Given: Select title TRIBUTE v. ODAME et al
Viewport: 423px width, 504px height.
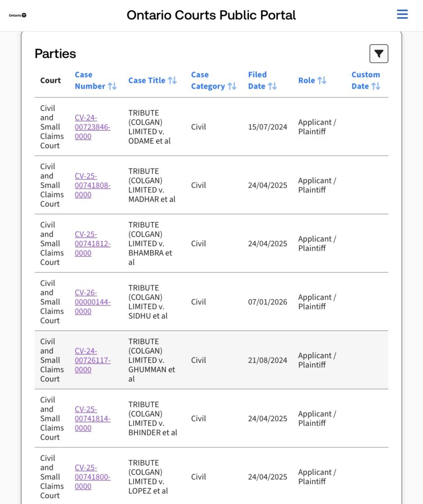Looking at the screenshot, I should point(149,127).
